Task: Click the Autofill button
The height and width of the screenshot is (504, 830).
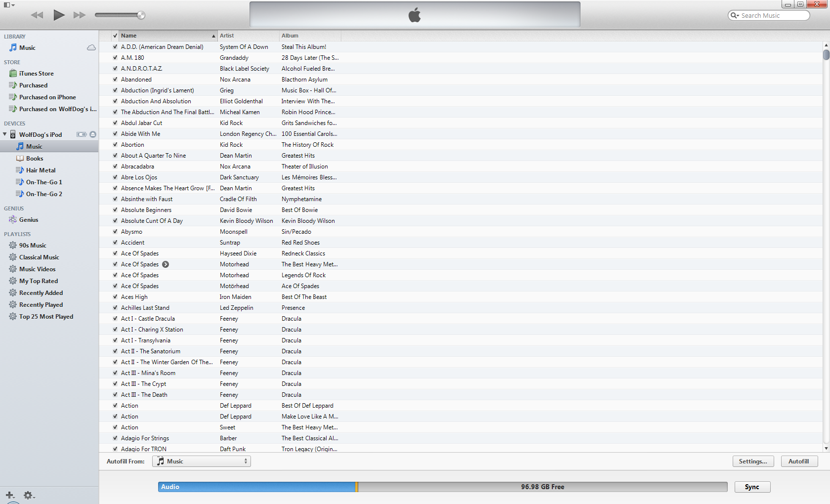Action: point(799,462)
